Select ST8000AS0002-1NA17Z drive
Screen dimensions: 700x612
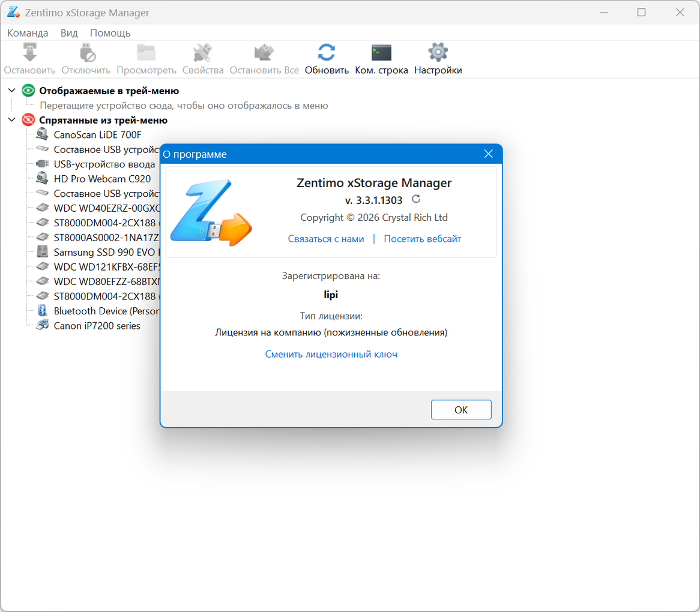click(x=106, y=238)
